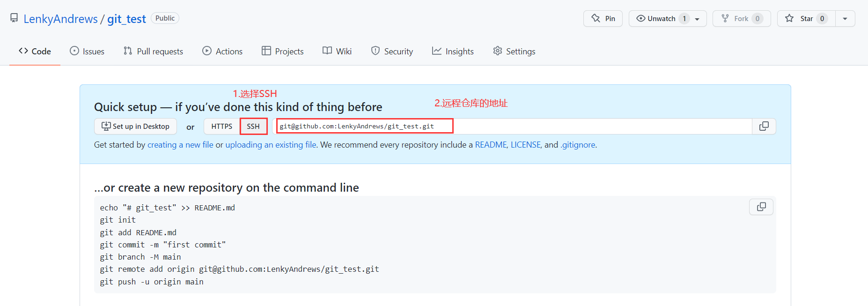
Task: Click the pin icon in Pin button
Action: pyautogui.click(x=596, y=18)
